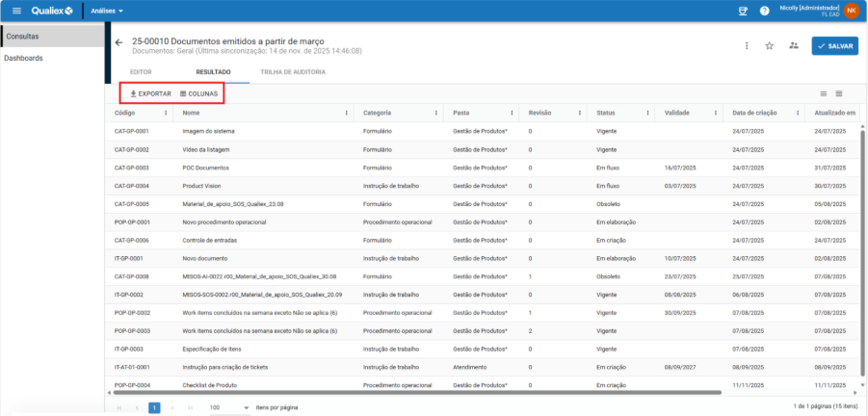This screenshot has width=868, height=416.
Task: Expand the Análises dropdown in header
Action: (107, 11)
